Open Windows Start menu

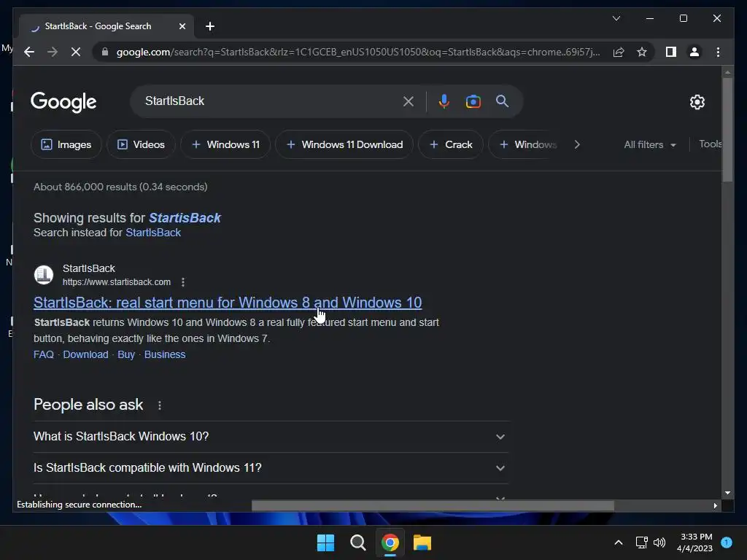[326, 542]
